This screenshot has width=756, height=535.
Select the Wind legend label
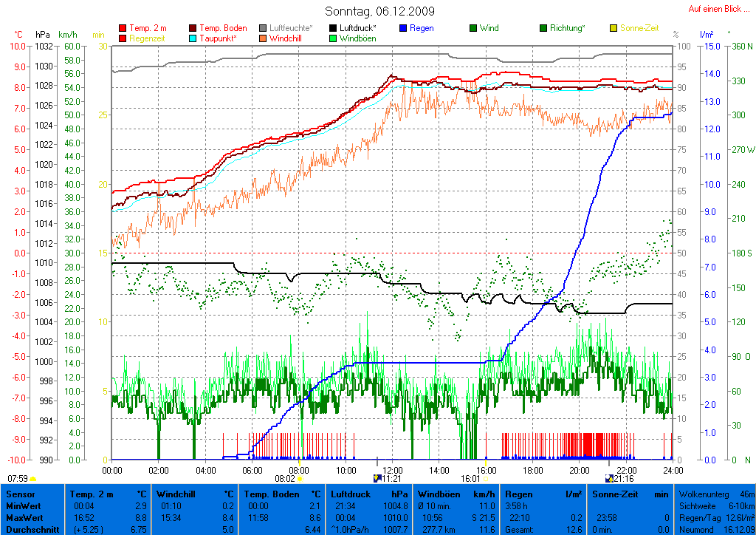coord(489,28)
